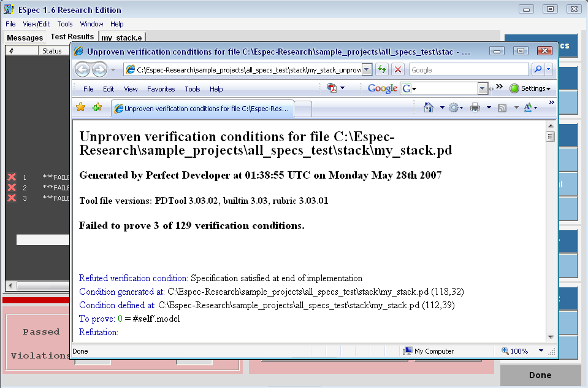Viewport: 588px width, 388px height.
Task: Click the Home icon in command bar
Action: tap(428, 108)
